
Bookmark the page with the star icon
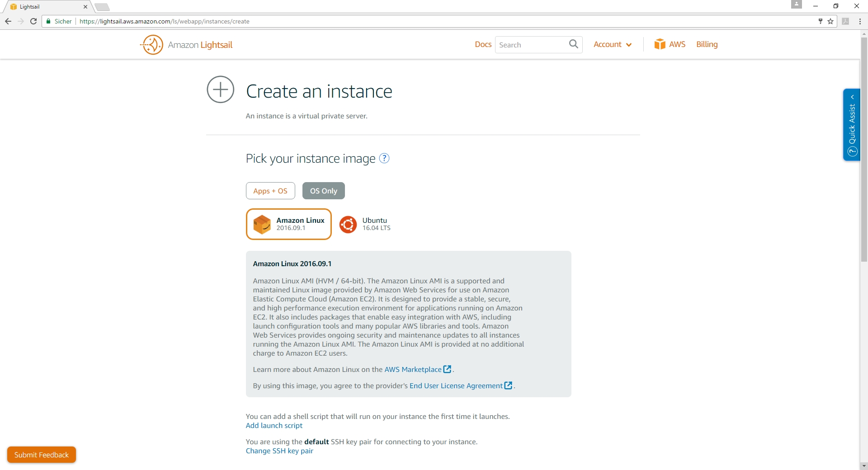(830, 21)
